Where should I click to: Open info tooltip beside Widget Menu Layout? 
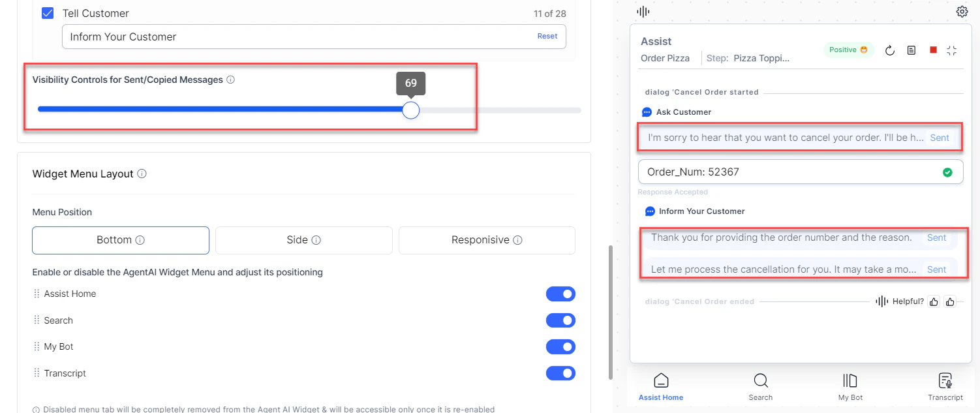click(142, 174)
